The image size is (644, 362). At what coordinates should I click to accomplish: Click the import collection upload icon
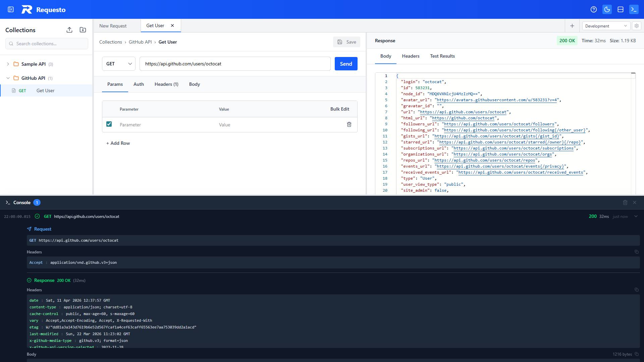[69, 30]
